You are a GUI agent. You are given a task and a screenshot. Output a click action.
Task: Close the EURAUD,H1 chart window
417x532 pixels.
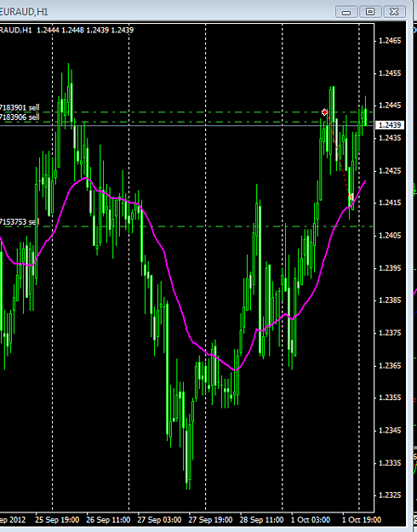pyautogui.click(x=394, y=12)
